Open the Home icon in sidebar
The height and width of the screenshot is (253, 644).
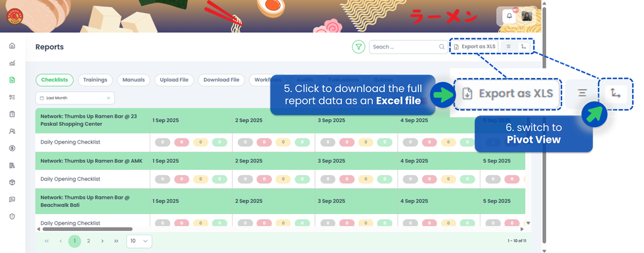coord(12,46)
